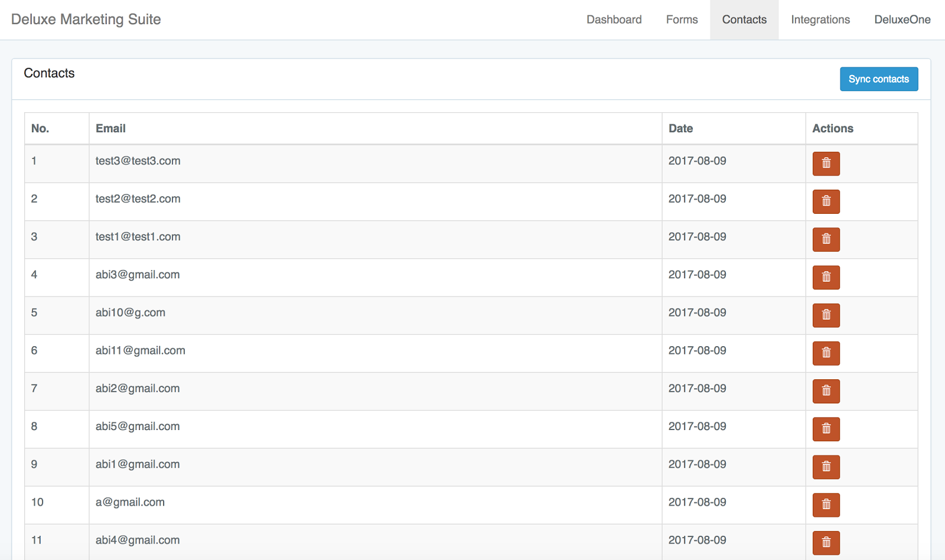The width and height of the screenshot is (945, 560).
Task: Click the Deluxe Marketing Suite brand link
Action: 86,19
